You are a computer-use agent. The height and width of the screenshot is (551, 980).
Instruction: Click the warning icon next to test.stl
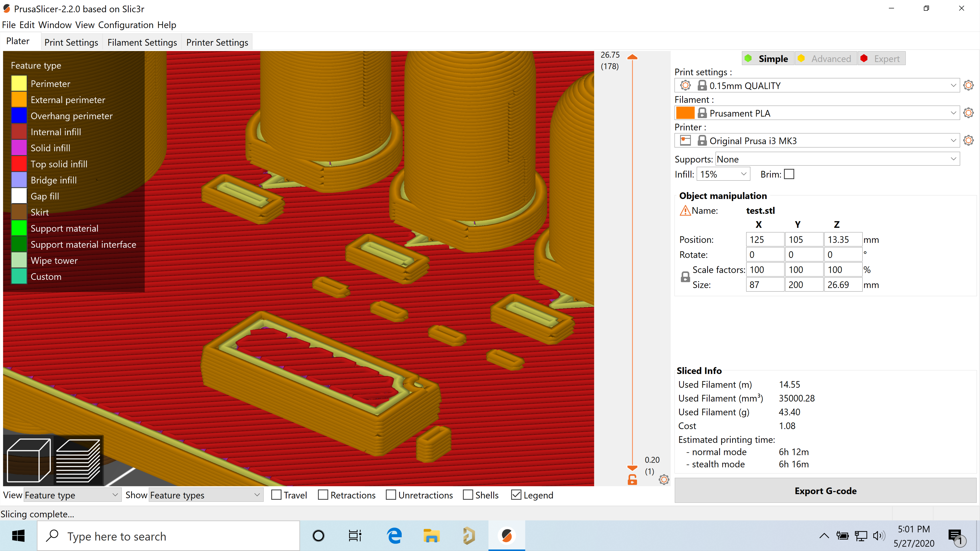[685, 210]
